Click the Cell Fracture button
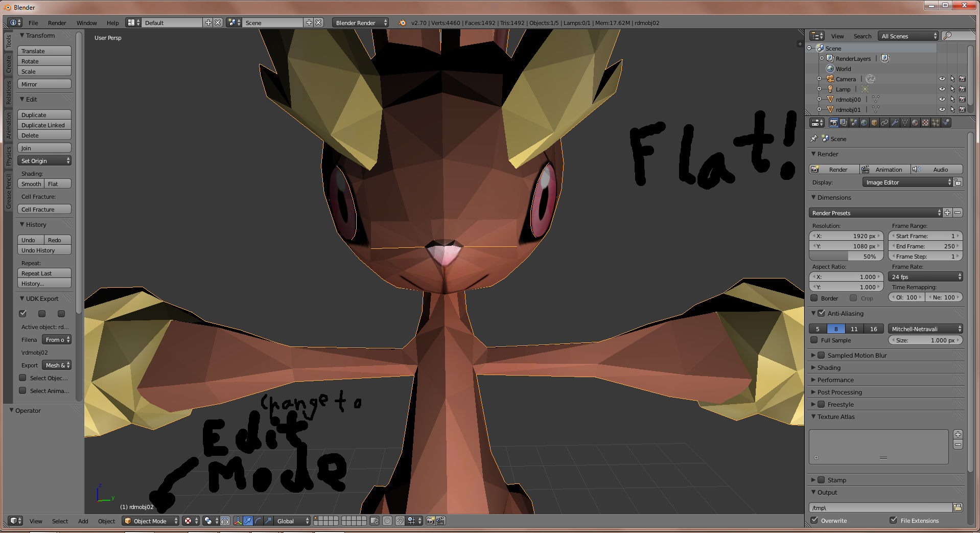The image size is (980, 533). (x=44, y=209)
